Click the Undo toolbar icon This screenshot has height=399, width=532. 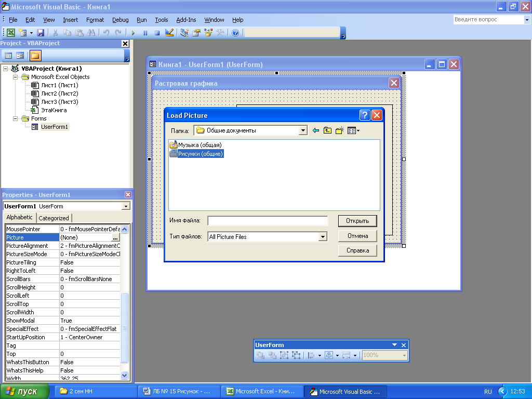106,33
